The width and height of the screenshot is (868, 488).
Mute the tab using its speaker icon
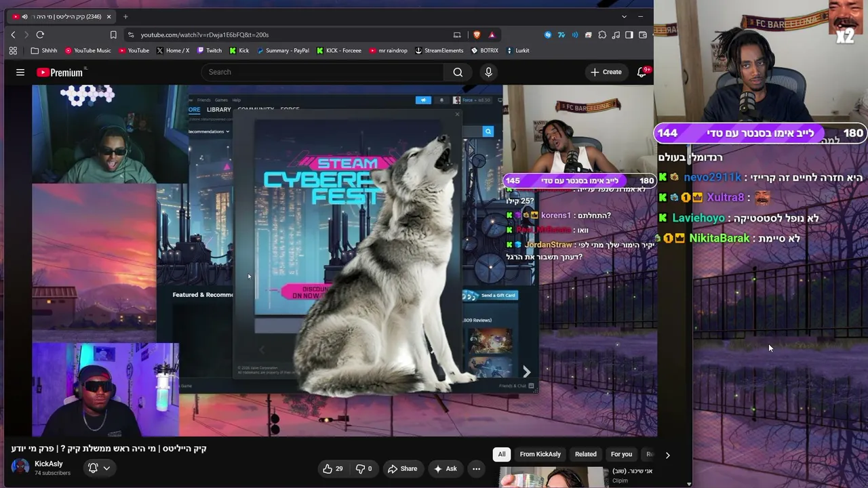tap(25, 16)
